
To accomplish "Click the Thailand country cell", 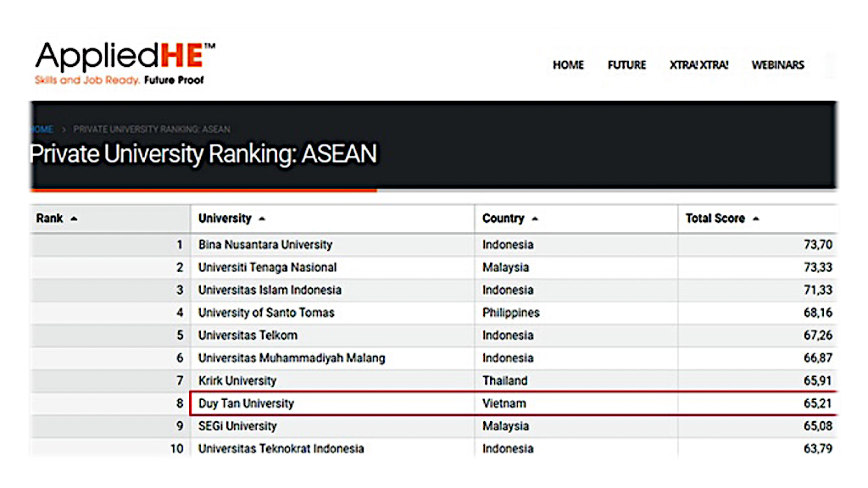I will (576, 380).
